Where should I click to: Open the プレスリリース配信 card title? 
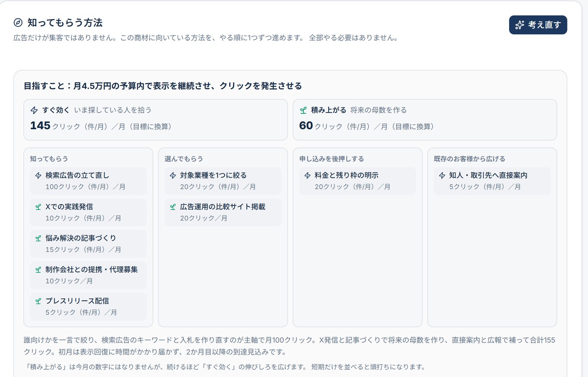77,301
